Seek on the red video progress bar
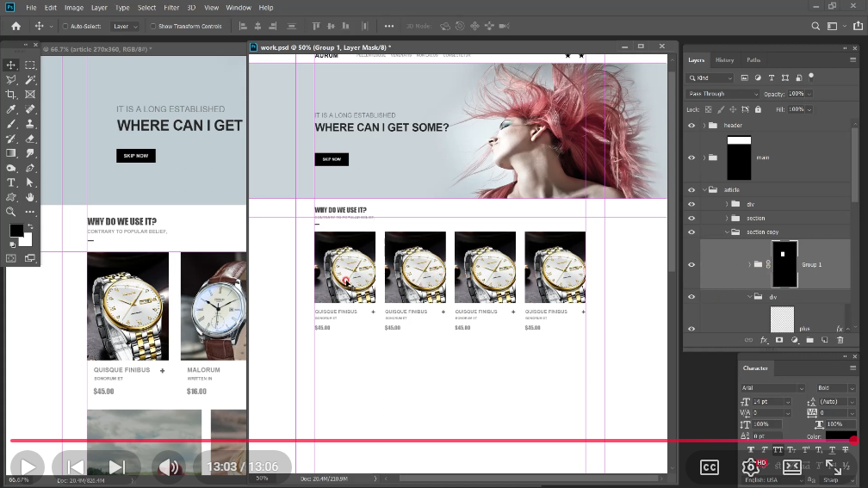 (x=433, y=441)
